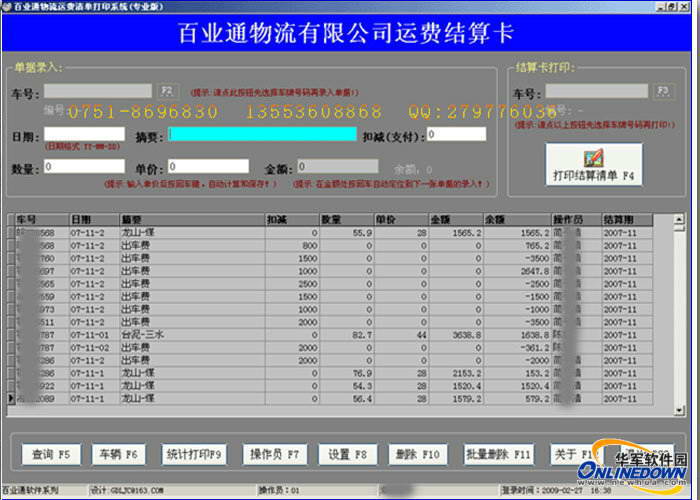Screen dimensions: 700x500
Task: Select amount cell 3638.8
Action: pos(456,335)
